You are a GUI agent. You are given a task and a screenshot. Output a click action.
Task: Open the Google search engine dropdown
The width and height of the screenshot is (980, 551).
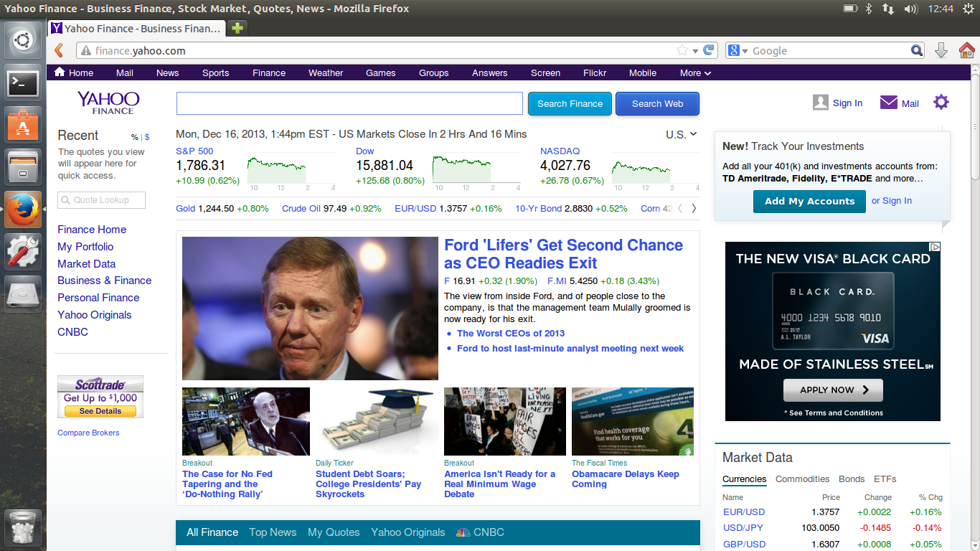click(738, 50)
